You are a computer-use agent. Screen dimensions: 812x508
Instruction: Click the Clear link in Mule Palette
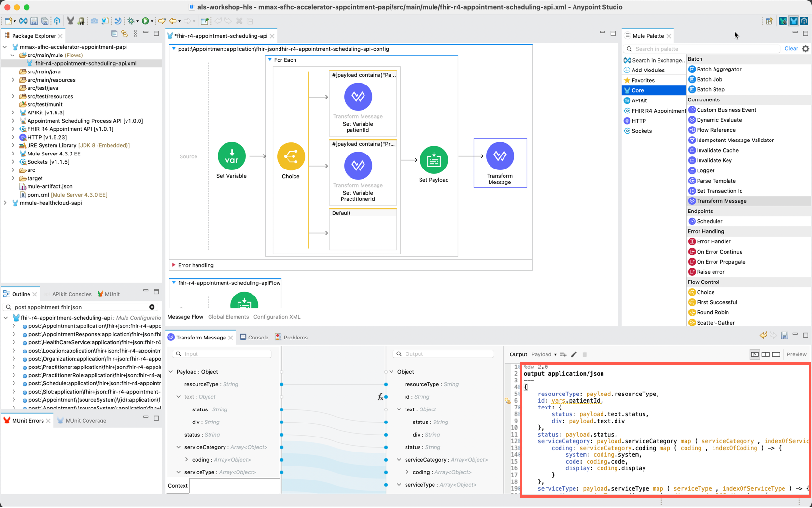click(x=791, y=49)
